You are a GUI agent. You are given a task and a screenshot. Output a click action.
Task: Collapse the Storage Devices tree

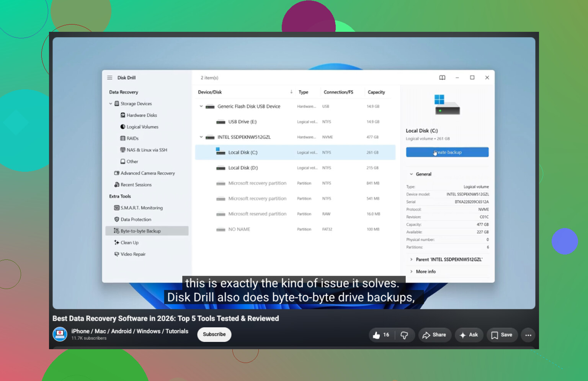coord(111,103)
